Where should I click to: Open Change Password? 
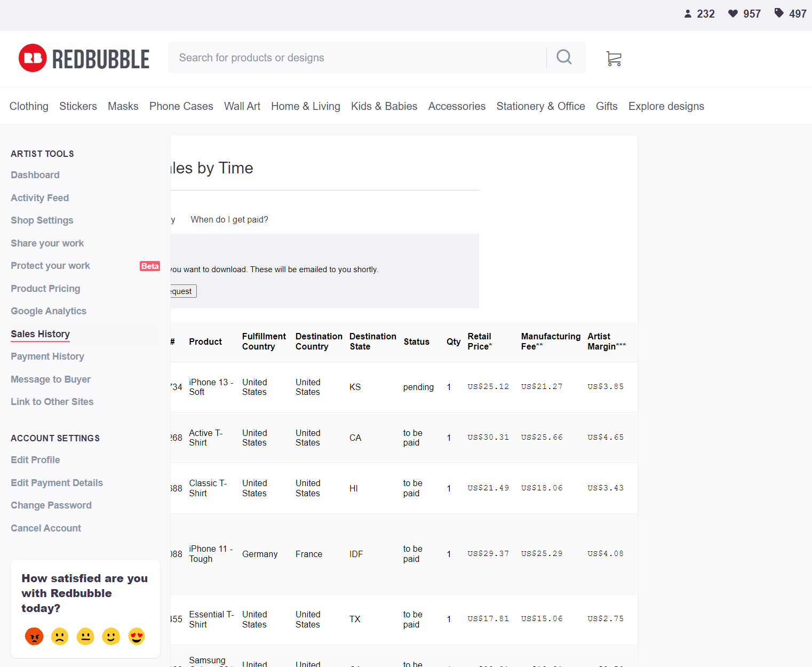[x=51, y=505]
